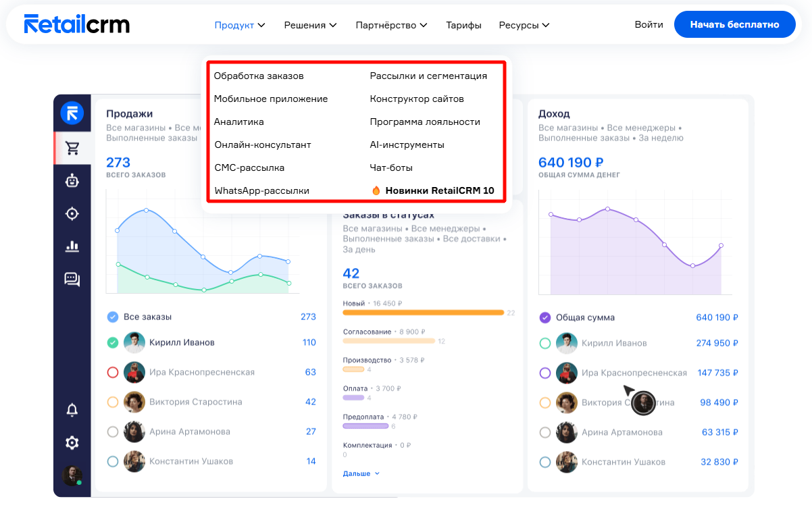Click Ира Краснопресненская's avatar in Доход panel
Screen dimensions: 812x526
[567, 373]
